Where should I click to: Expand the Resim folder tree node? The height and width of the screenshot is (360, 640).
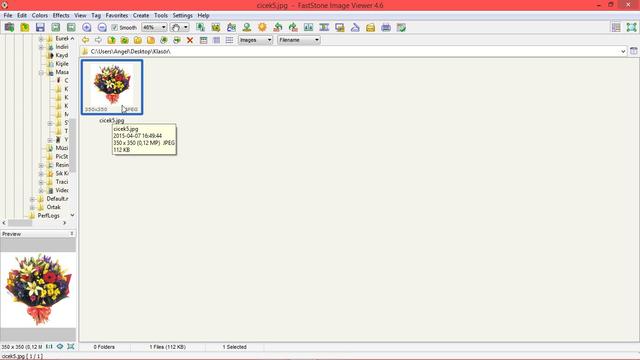(x=41, y=165)
